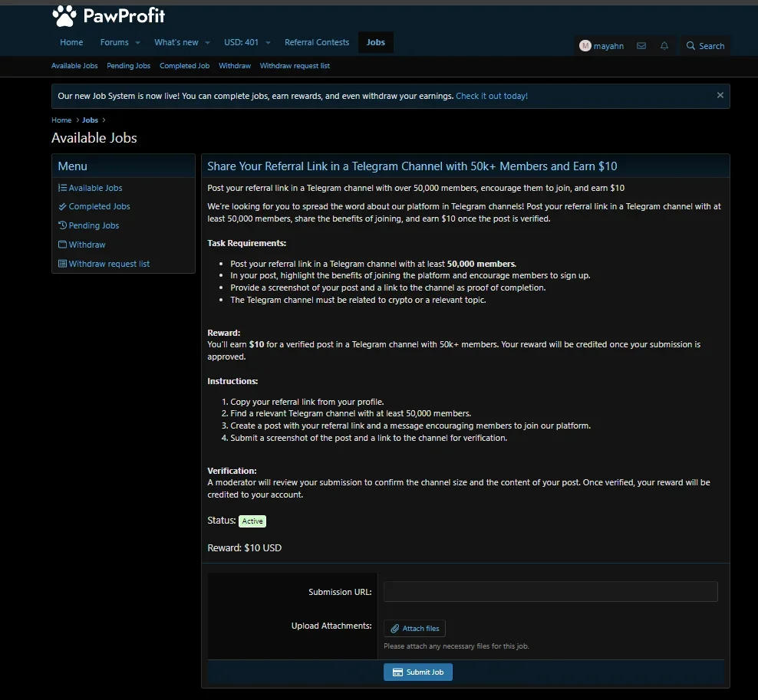Screen dimensions: 758x700
Task: Expand the USD: 401 dropdown arrow
Action: [269, 43]
